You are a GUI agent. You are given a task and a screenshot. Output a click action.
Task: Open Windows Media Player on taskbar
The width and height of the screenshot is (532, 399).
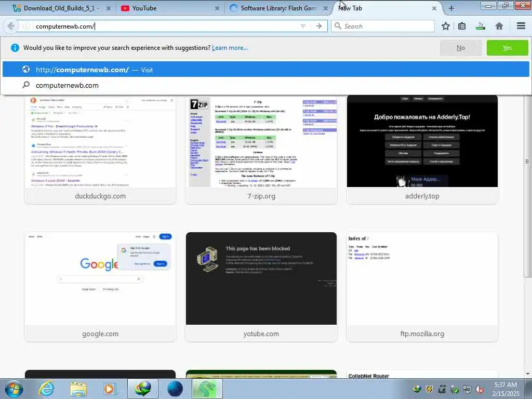click(x=110, y=389)
